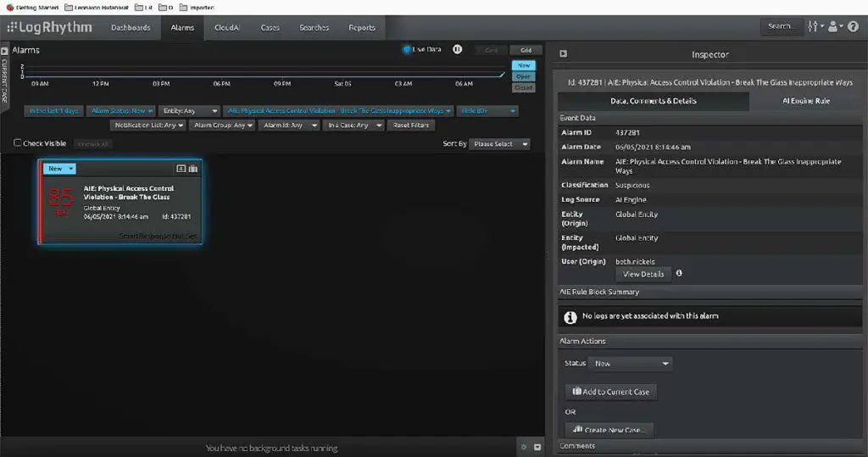Viewport: 868px width, 457px height.
Task: Click the info icon beside View Details
Action: click(679, 273)
